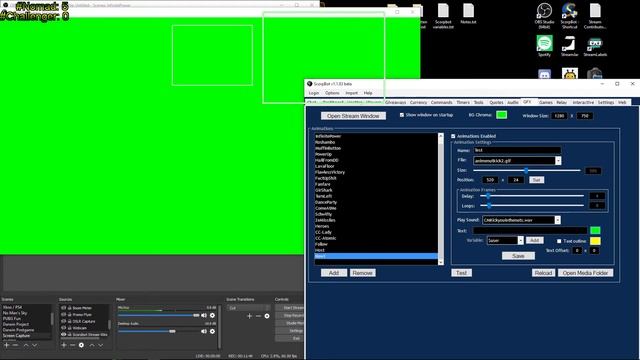The image size is (640, 360).
Task: Open transition properties gear icon
Action: coord(267,316)
